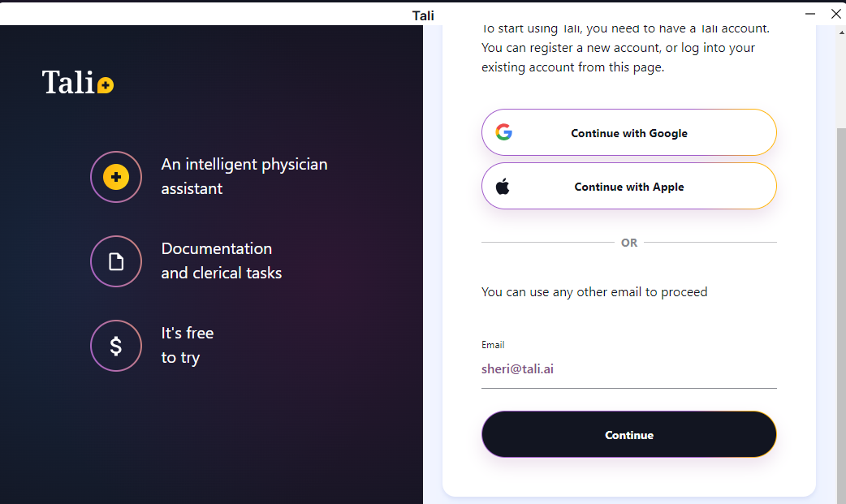
Task: Click the Apple logo icon
Action: click(x=503, y=187)
